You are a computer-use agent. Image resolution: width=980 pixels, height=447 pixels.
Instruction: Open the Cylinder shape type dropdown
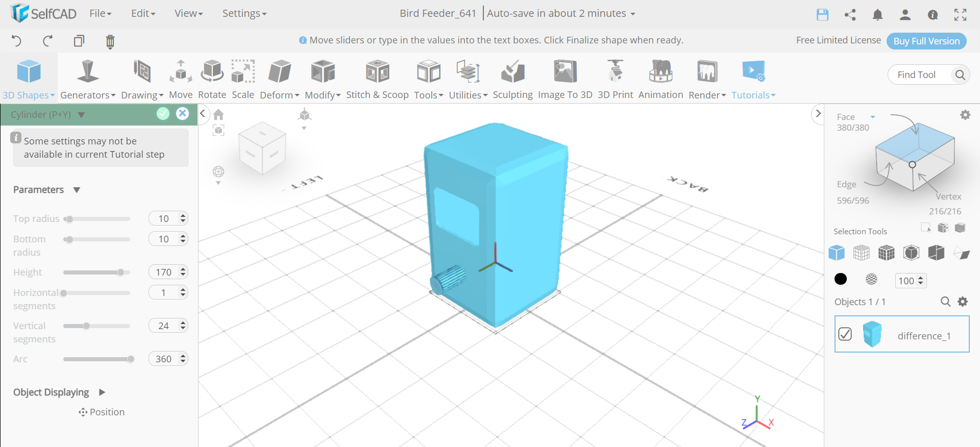click(x=81, y=115)
